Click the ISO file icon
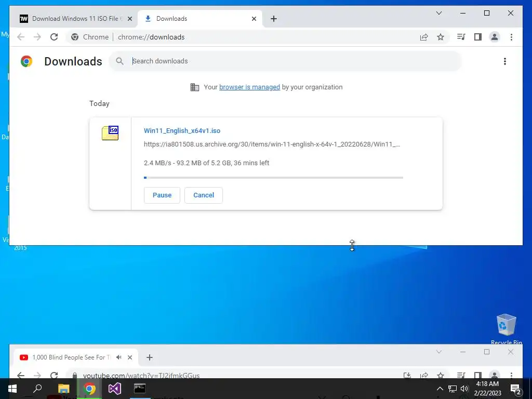 [x=110, y=132]
